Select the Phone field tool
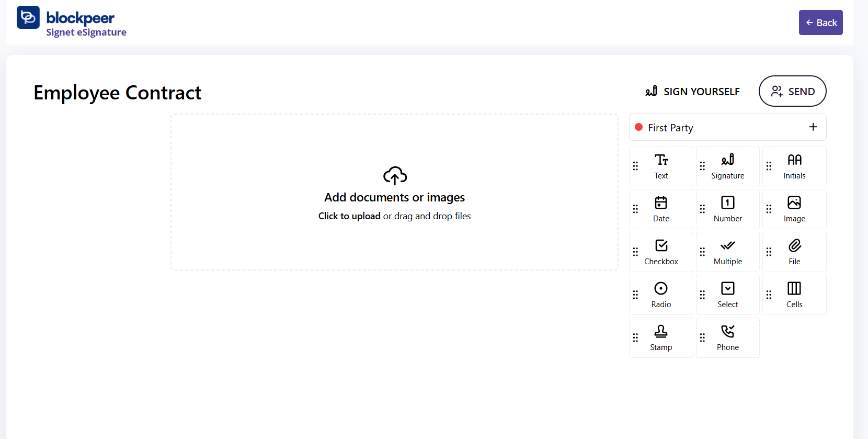This screenshot has height=439, width=868. pos(727,337)
